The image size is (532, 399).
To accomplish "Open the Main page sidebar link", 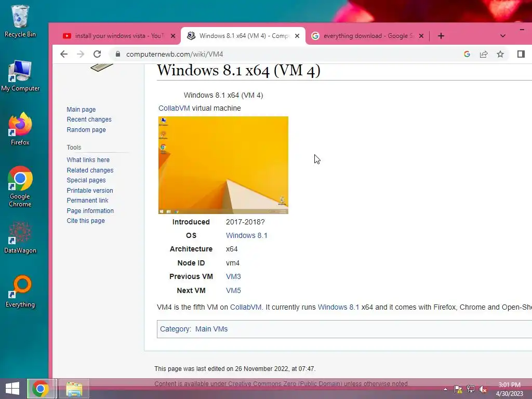I will 81,109.
